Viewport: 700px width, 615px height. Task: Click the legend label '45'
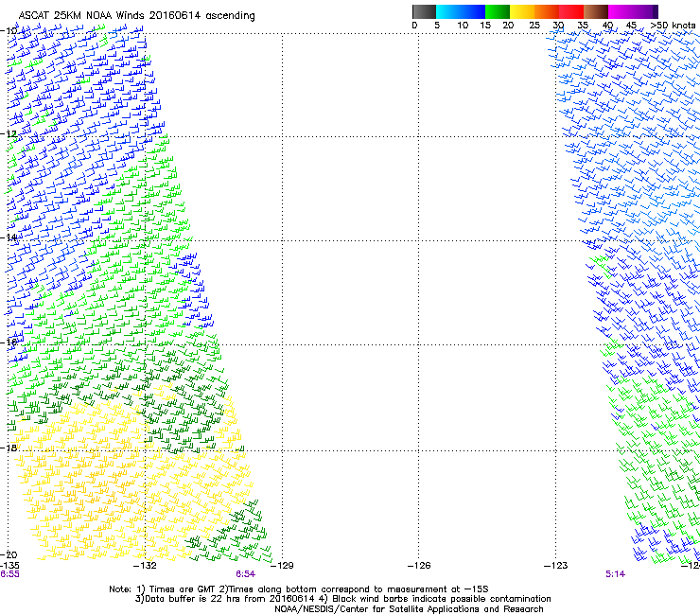click(x=631, y=26)
